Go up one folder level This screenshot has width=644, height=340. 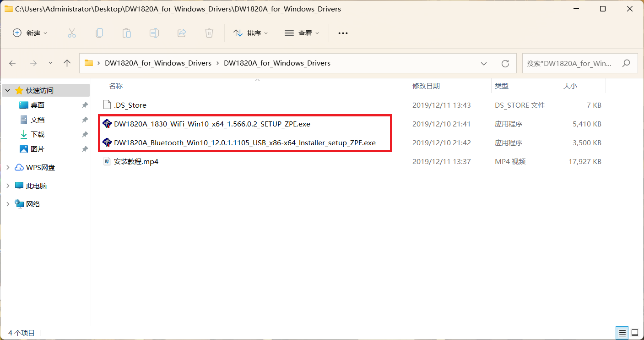[67, 63]
